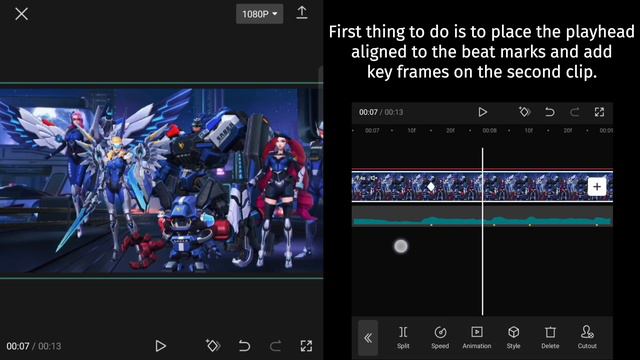The image size is (640, 360).
Task: Choose the Split tool
Action: click(403, 338)
